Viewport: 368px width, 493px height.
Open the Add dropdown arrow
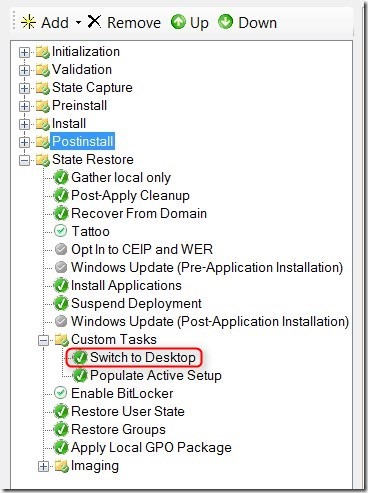(x=78, y=23)
